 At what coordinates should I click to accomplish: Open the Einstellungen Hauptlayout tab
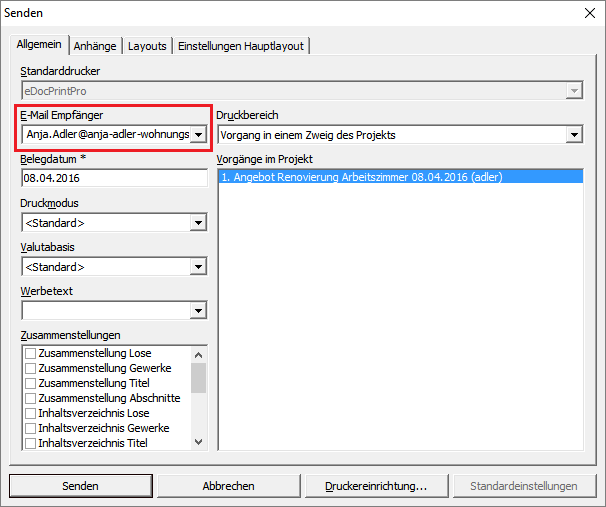[x=241, y=46]
